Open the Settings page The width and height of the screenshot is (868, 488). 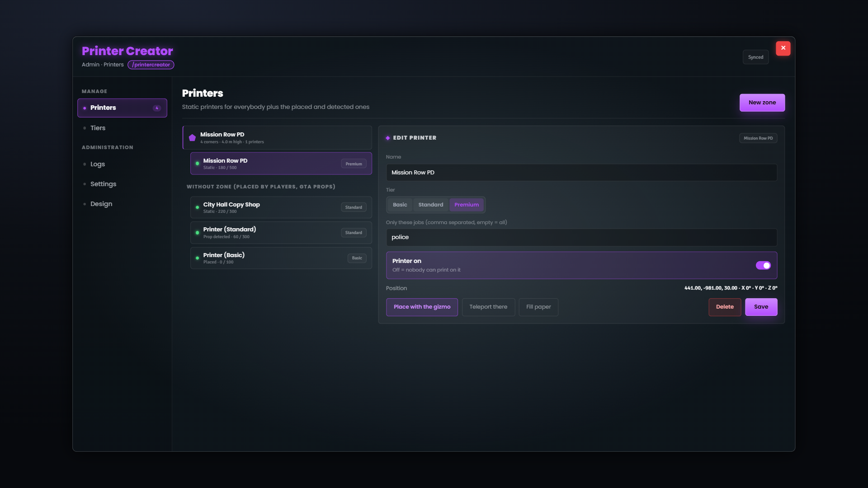[x=122, y=184]
